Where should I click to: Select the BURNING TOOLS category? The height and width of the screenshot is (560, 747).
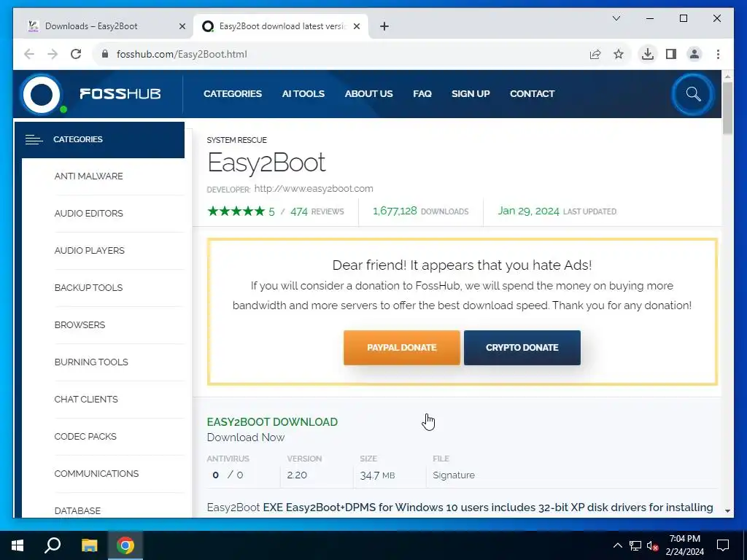click(x=91, y=362)
